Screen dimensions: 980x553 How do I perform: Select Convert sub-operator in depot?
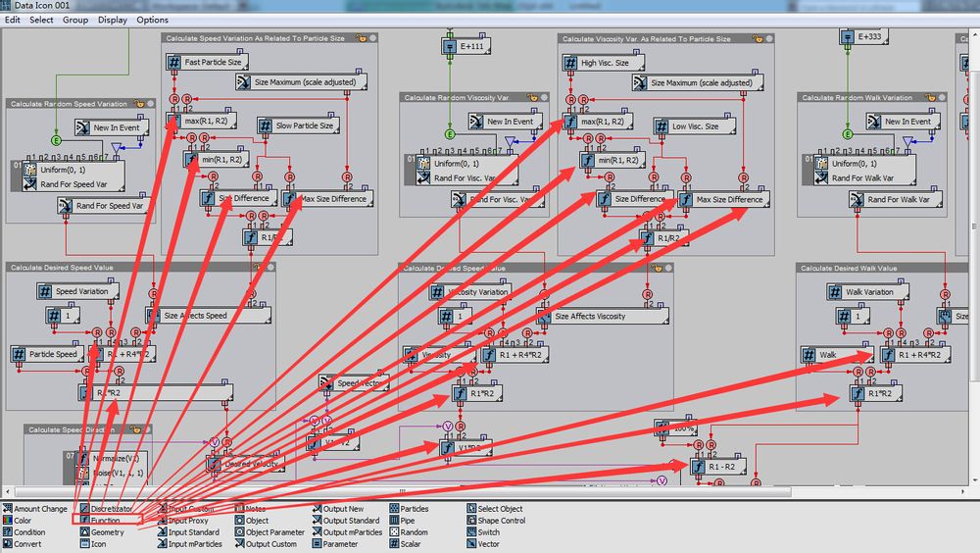pyautogui.click(x=23, y=544)
